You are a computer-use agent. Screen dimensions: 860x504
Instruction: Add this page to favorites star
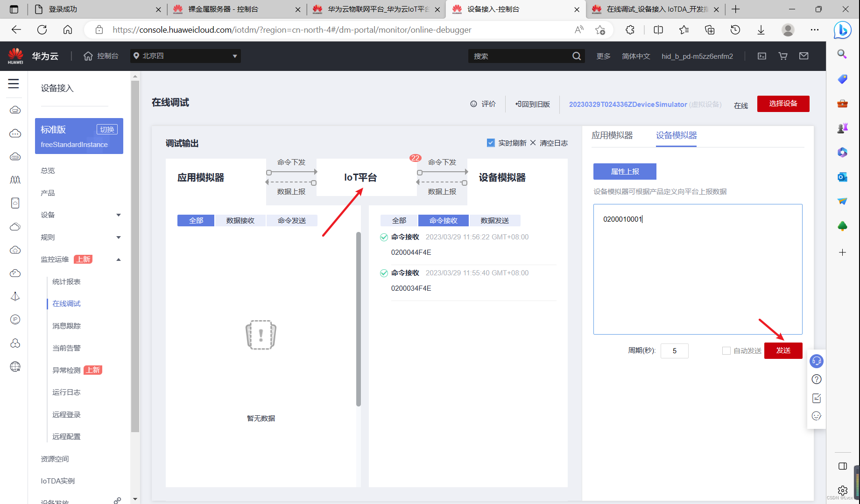[600, 30]
